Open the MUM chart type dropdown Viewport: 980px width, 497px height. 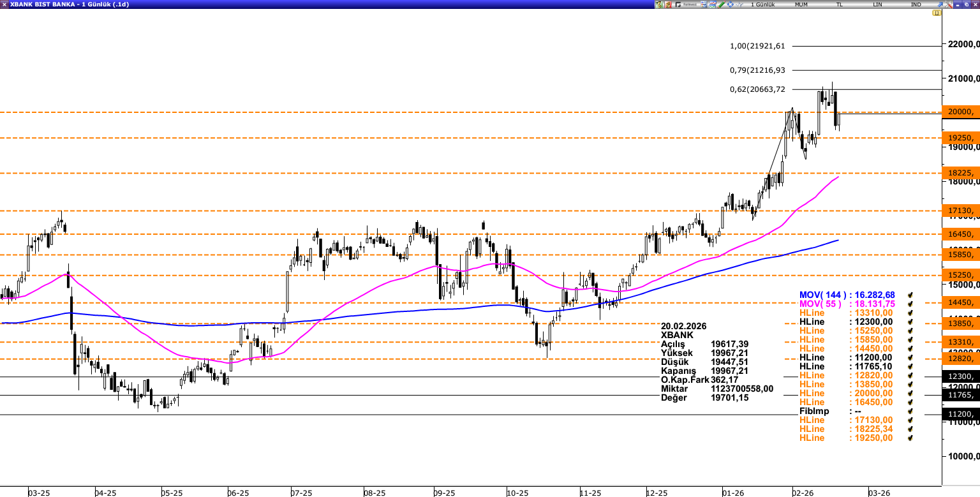pyautogui.click(x=801, y=4)
